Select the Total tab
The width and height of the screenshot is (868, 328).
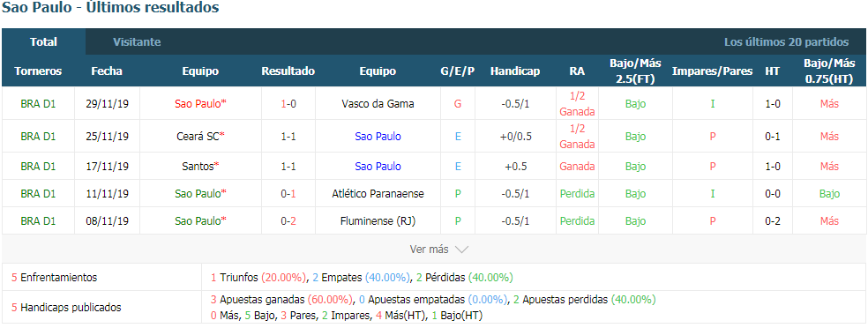[44, 42]
